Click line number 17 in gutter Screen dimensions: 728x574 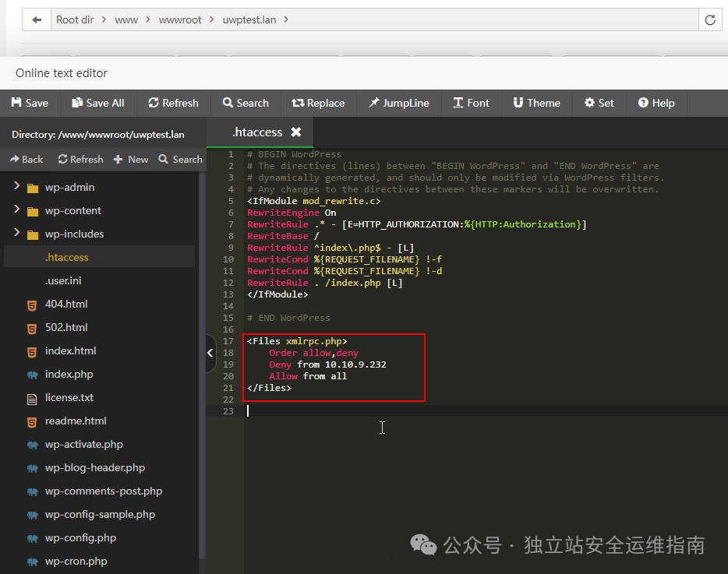pyautogui.click(x=228, y=341)
